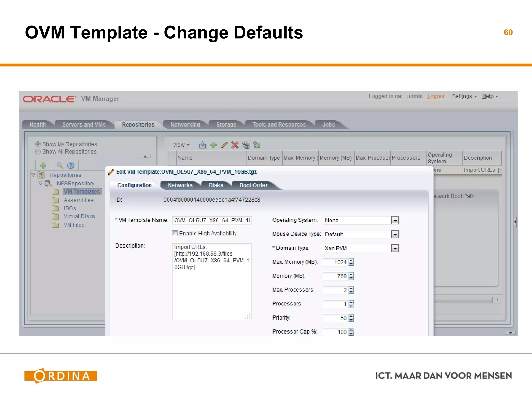Click green plus icon above Repositories tree
532x399 pixels.
pos(43,165)
